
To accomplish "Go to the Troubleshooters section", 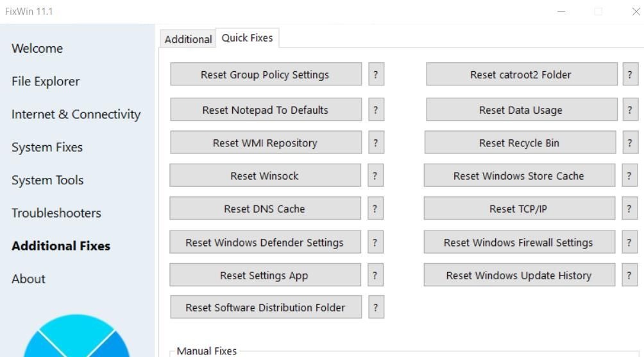I will tap(56, 213).
